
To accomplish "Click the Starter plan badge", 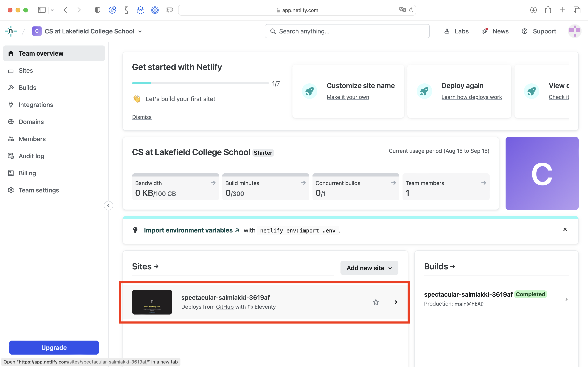I will click(x=263, y=153).
